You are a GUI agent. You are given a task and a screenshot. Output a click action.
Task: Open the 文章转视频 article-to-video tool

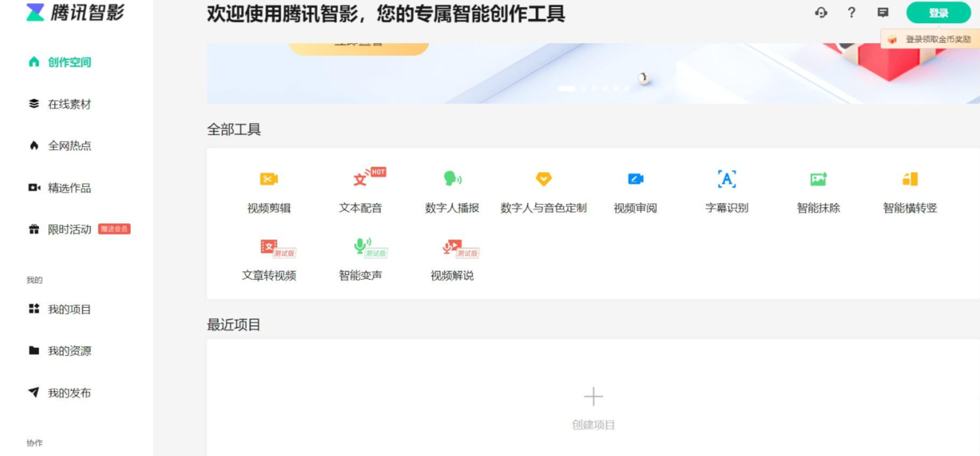pyautogui.click(x=269, y=259)
